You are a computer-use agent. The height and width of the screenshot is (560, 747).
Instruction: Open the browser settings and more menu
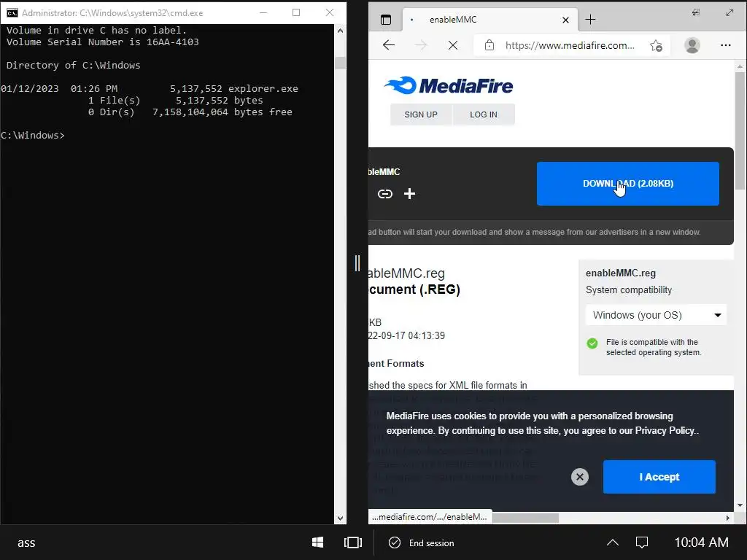click(x=725, y=45)
